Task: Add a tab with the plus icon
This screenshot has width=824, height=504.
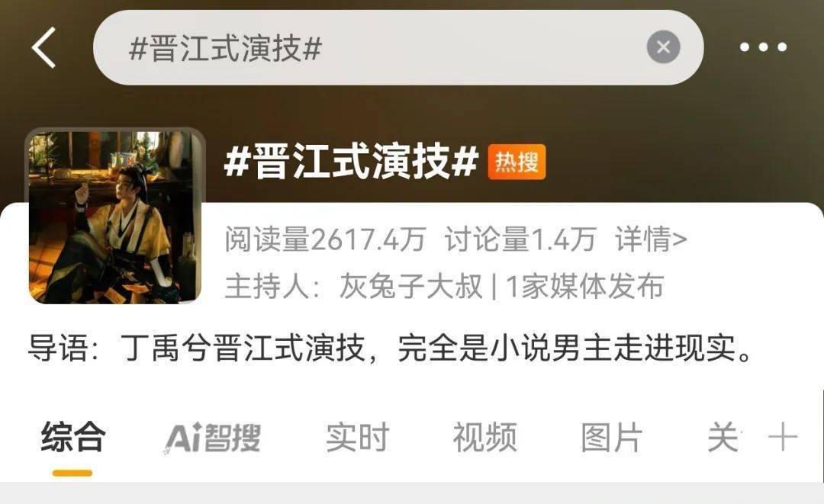Action: click(x=783, y=438)
